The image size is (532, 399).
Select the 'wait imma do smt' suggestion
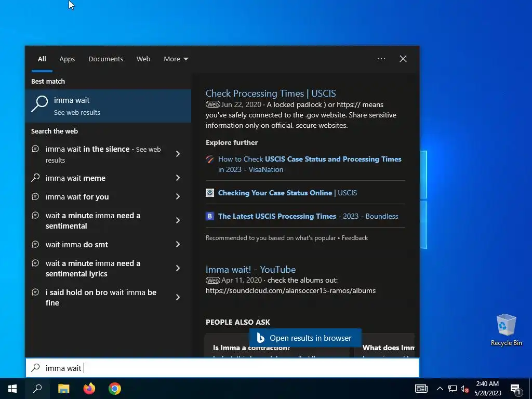(x=77, y=244)
